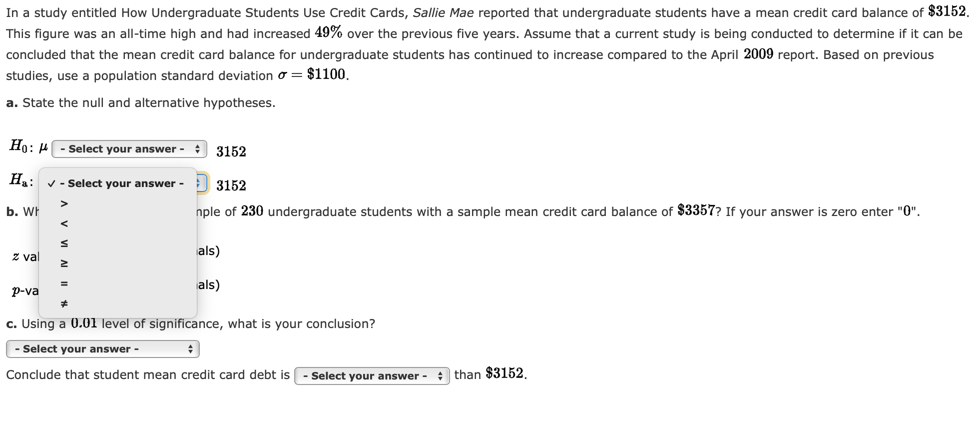Viewport: 980px width, 431px height.
Task: Open the conclusion dropdown under part c
Action: coord(102,348)
